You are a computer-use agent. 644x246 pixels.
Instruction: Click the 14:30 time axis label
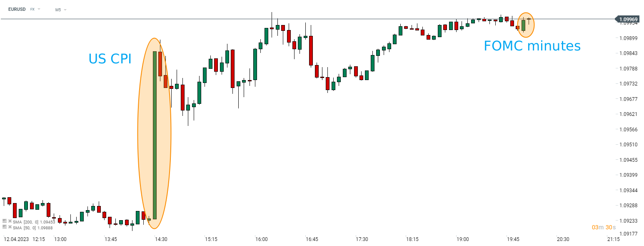pos(161,239)
